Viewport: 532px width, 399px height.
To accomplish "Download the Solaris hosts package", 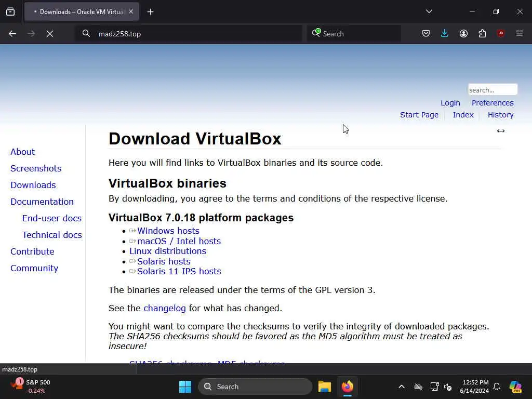I will click(x=164, y=262).
